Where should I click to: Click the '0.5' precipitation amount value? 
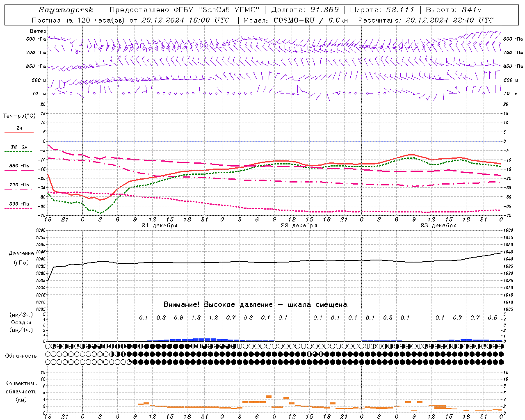492,317
